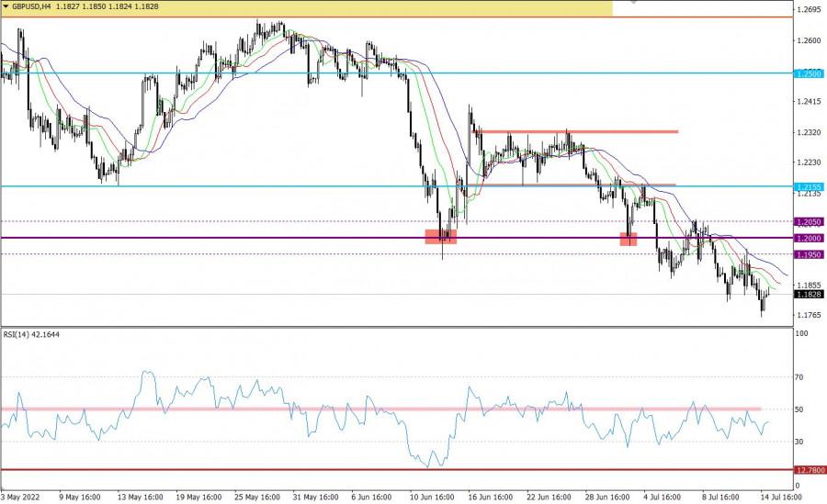Select the red rectangle at the July 4 low
Screen dimensions: 827x504
click(x=629, y=240)
